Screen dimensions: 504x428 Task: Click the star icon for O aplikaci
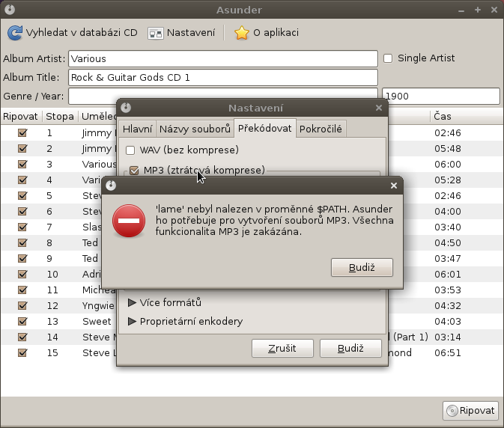[x=242, y=33]
